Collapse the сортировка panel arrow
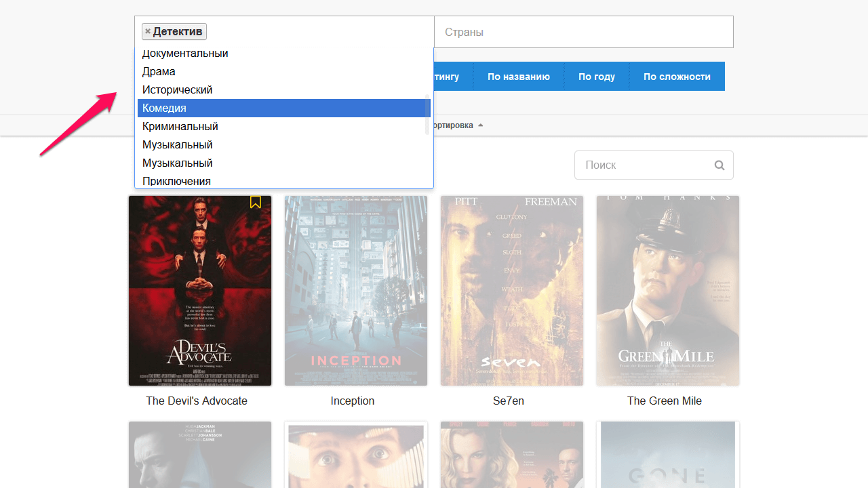868x488 pixels. point(480,125)
